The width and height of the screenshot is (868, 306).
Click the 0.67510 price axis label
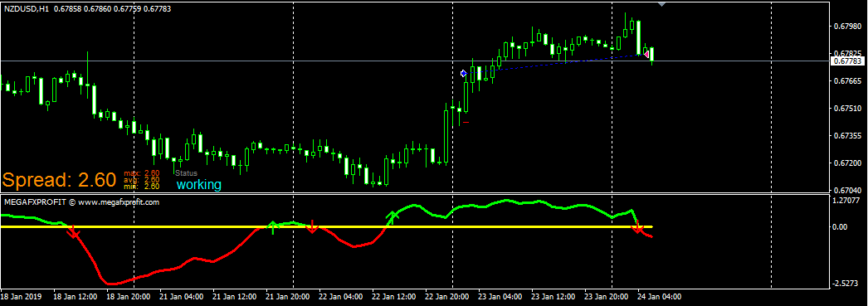click(847, 109)
